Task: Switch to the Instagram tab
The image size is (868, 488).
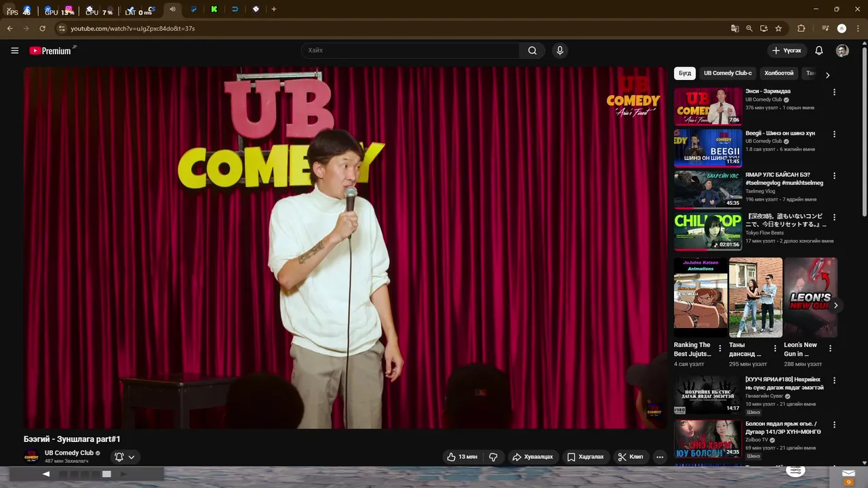Action: tap(68, 9)
